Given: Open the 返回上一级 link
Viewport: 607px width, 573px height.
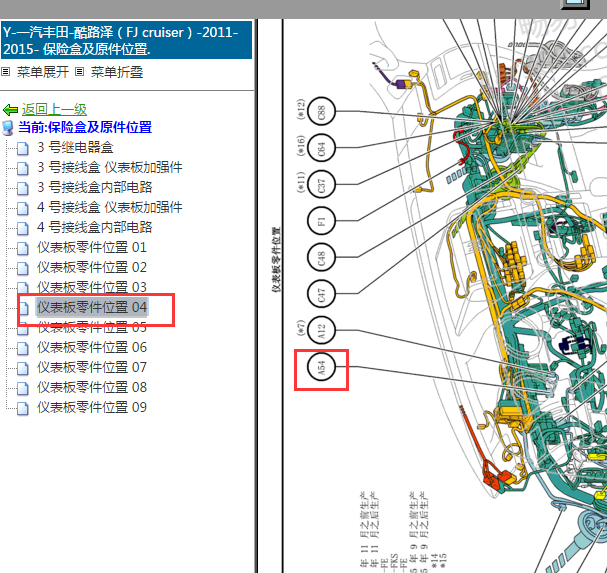Looking at the screenshot, I should click(54, 110).
